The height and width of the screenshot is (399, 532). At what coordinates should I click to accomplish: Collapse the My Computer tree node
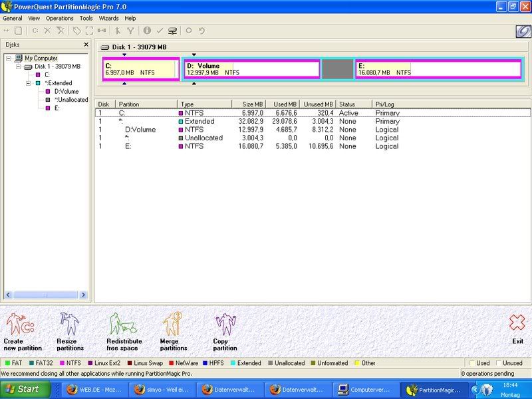[9, 59]
